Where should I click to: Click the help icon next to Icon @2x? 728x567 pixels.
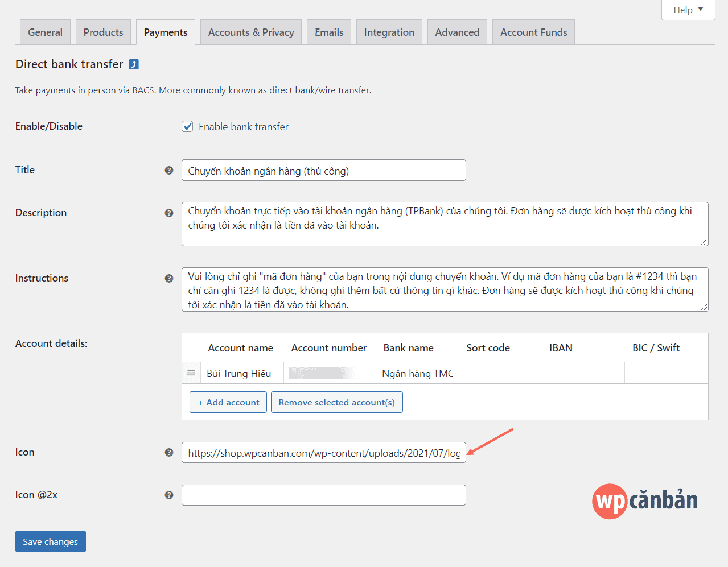coord(169,495)
